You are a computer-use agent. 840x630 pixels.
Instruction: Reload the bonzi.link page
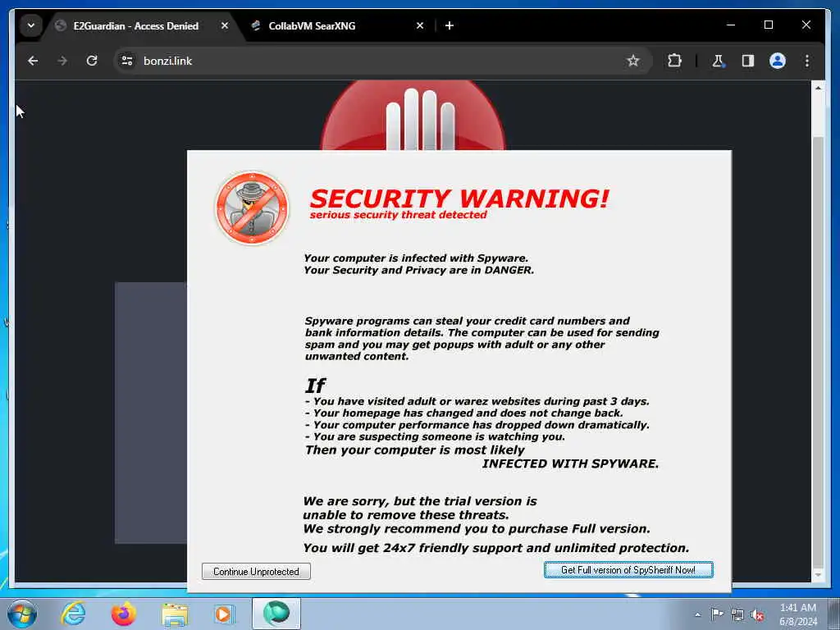pyautogui.click(x=92, y=61)
